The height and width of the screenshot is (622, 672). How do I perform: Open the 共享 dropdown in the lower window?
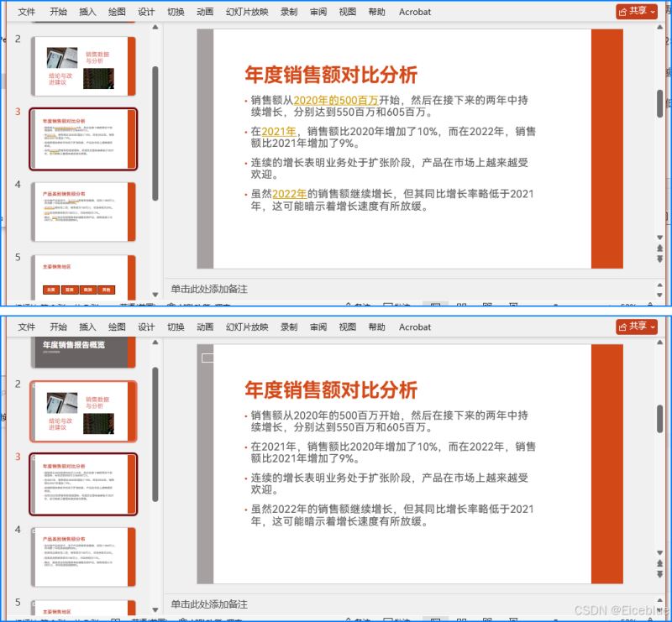pos(637,327)
